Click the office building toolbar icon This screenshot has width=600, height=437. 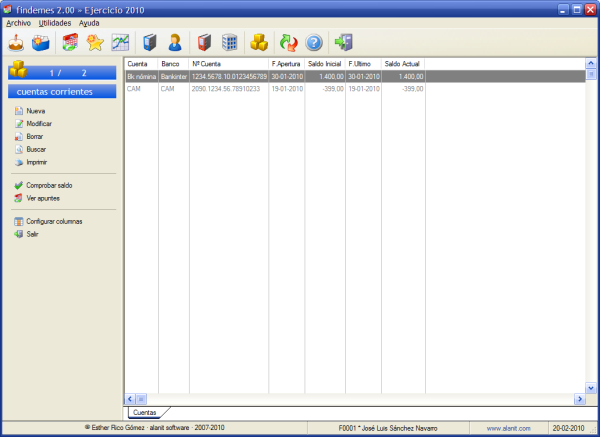click(230, 42)
